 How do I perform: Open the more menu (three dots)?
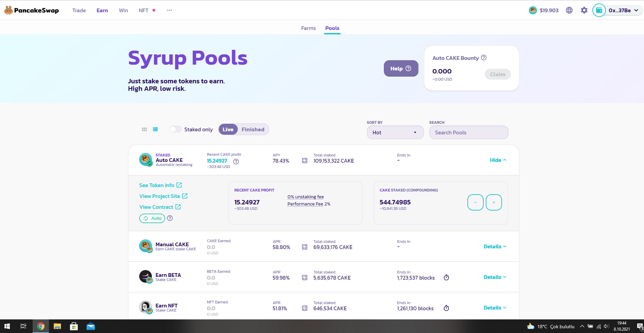click(169, 10)
